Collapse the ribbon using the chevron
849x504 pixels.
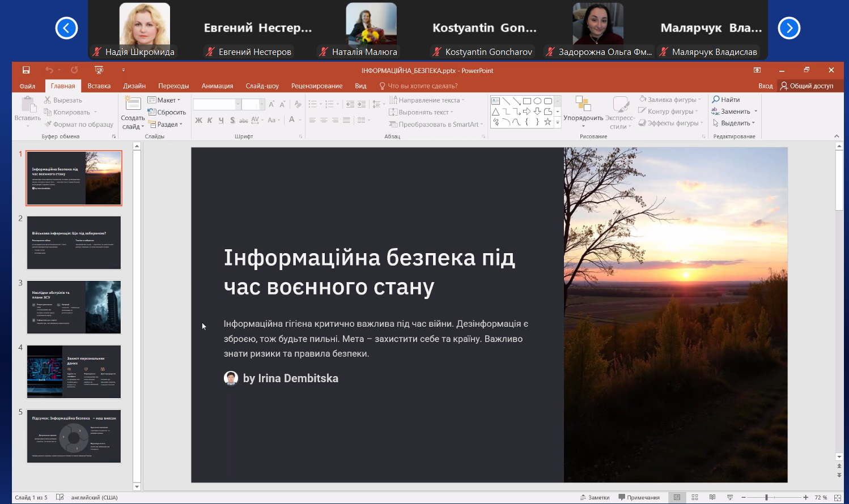click(837, 136)
